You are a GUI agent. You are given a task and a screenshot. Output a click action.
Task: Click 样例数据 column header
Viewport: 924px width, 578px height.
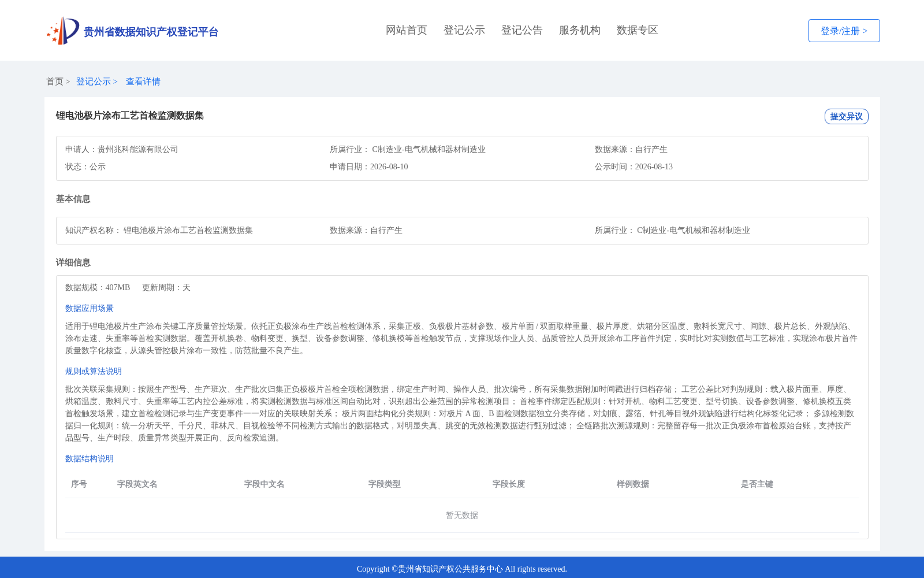pyautogui.click(x=633, y=484)
